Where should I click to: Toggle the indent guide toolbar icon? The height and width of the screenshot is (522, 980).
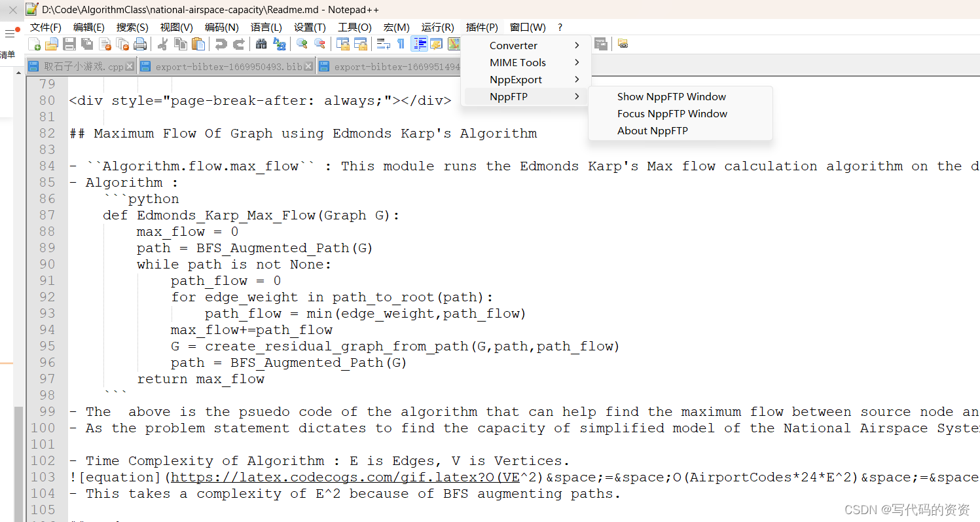click(419, 44)
